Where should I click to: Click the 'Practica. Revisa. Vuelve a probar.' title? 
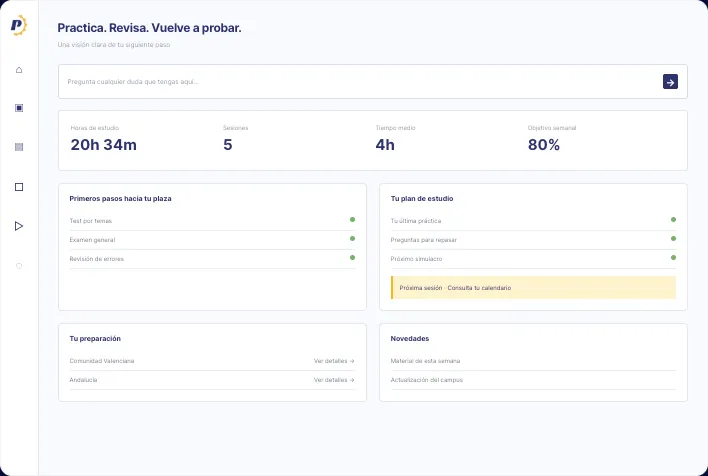click(x=149, y=28)
